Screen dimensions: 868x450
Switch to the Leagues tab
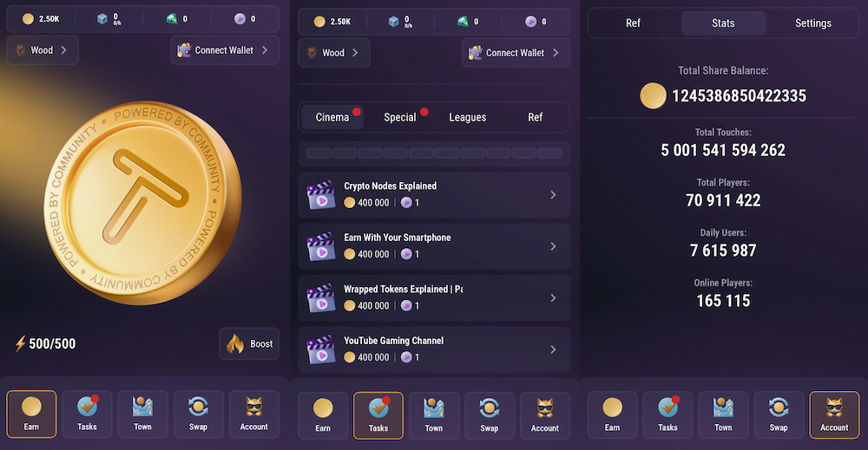pos(467,117)
